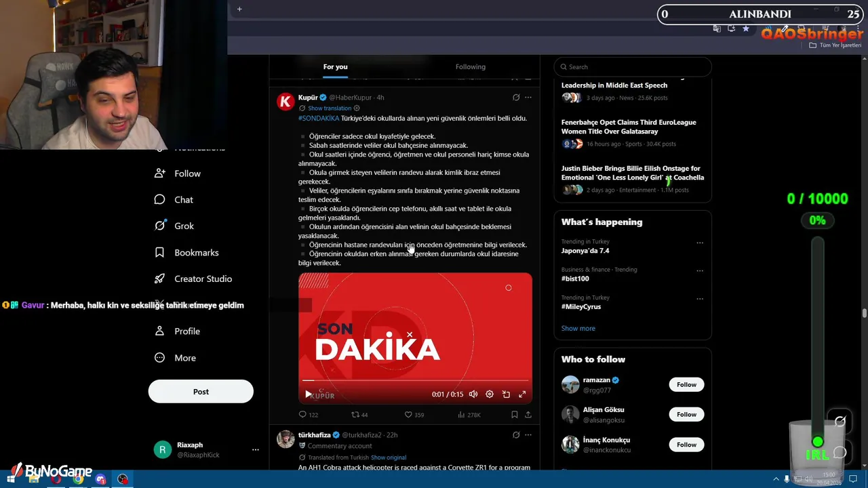Click Show original on türkhafiza post

tap(389, 457)
